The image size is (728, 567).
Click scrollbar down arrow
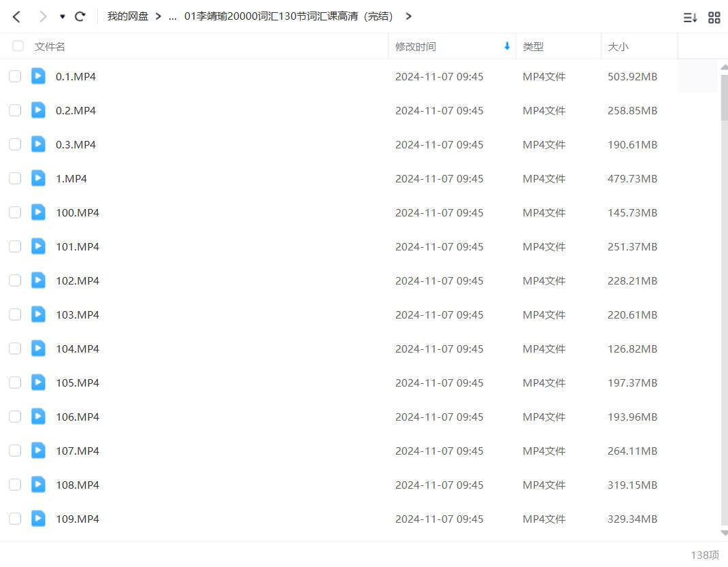(725, 533)
